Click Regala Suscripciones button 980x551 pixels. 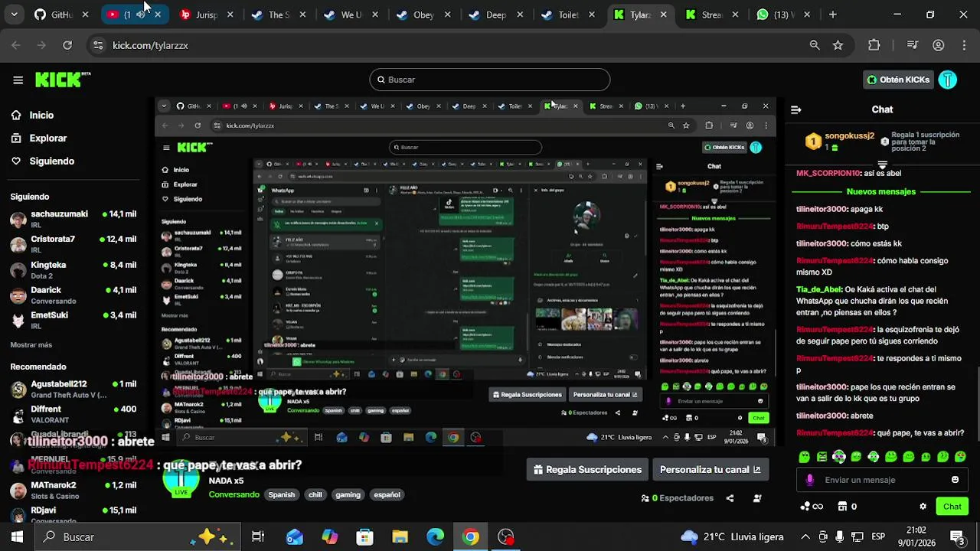[587, 470]
